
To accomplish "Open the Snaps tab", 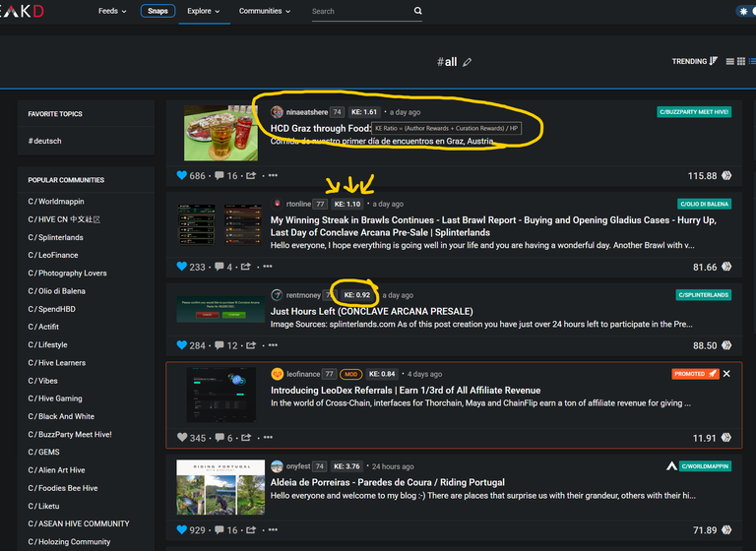I will [x=157, y=11].
